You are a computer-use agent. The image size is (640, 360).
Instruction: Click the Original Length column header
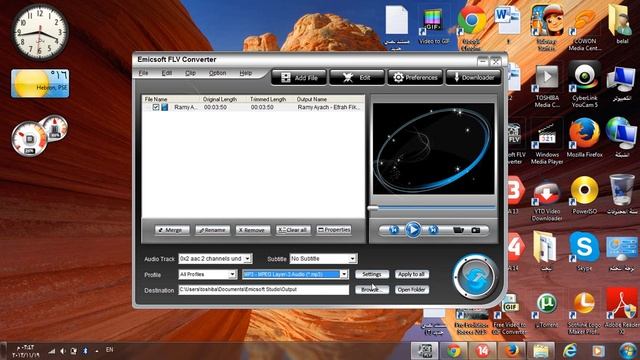tap(220, 99)
